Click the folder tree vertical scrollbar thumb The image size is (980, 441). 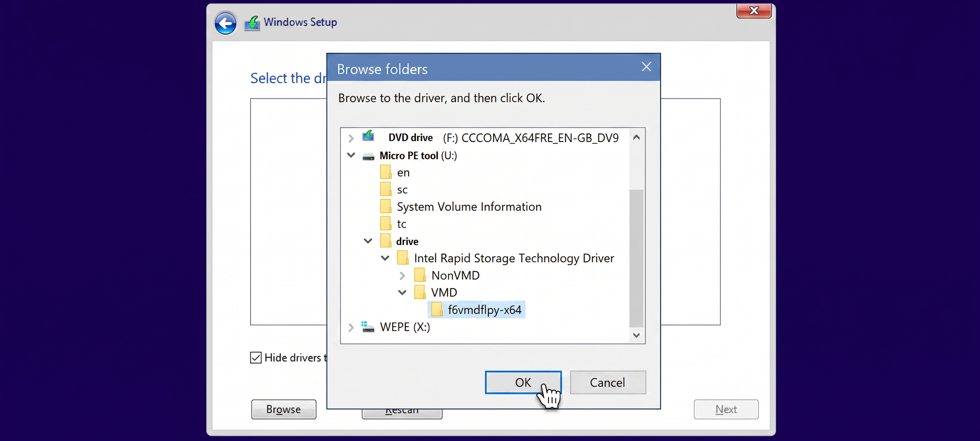pos(636,258)
